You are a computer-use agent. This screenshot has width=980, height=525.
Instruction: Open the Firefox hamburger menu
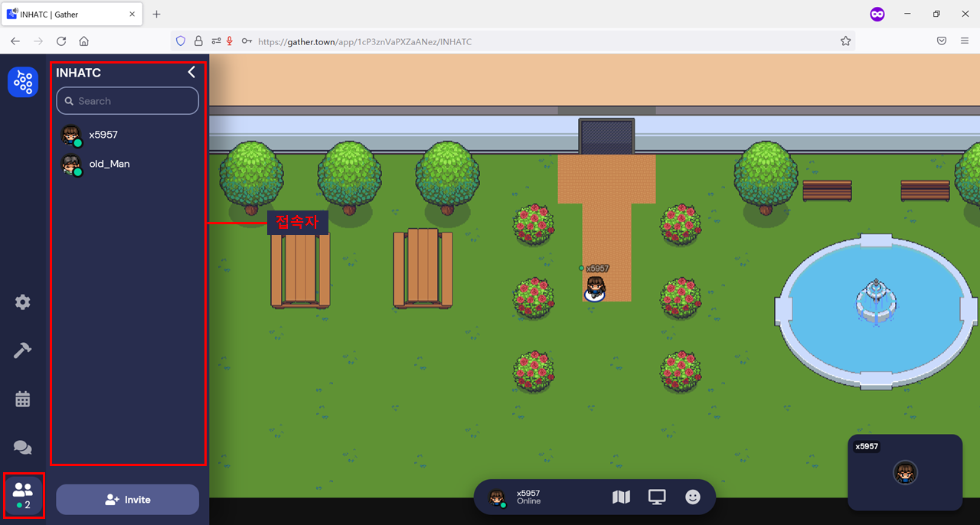click(x=965, y=41)
